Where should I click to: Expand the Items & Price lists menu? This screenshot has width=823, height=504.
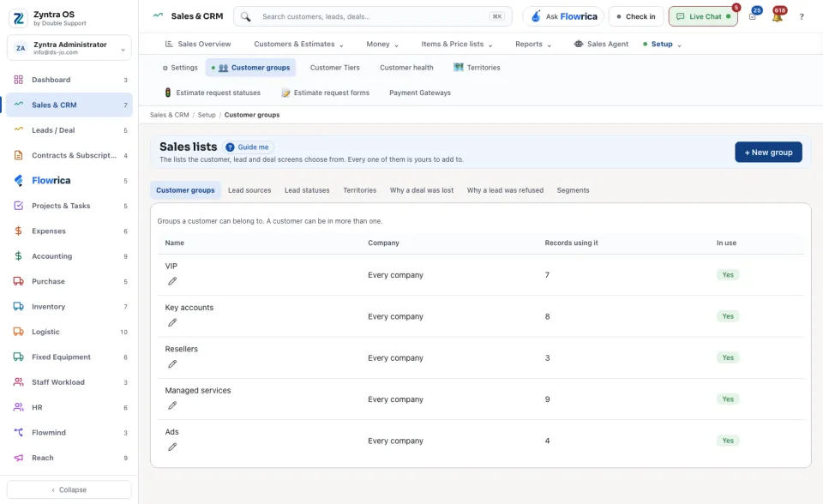457,44
